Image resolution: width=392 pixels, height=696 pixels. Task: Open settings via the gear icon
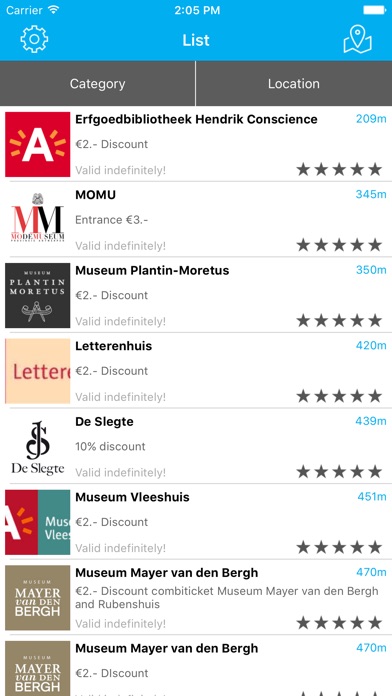[x=34, y=39]
